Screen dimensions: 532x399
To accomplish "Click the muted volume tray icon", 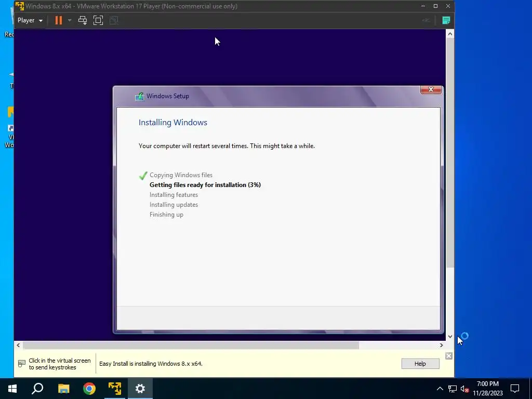I will tap(464, 389).
